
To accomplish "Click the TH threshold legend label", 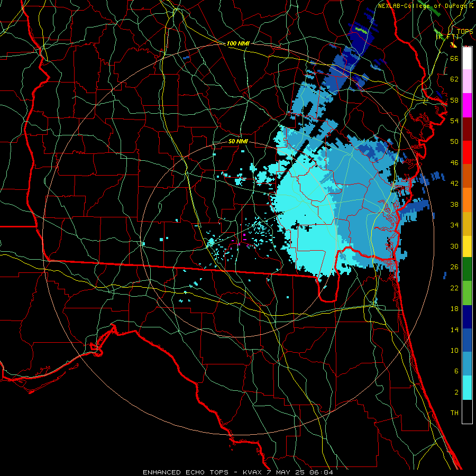I will pyautogui.click(x=454, y=413).
